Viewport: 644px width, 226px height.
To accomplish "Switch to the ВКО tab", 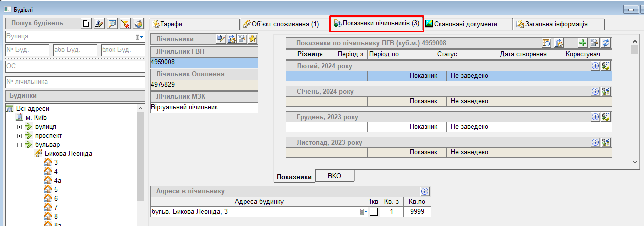I will [x=334, y=175].
